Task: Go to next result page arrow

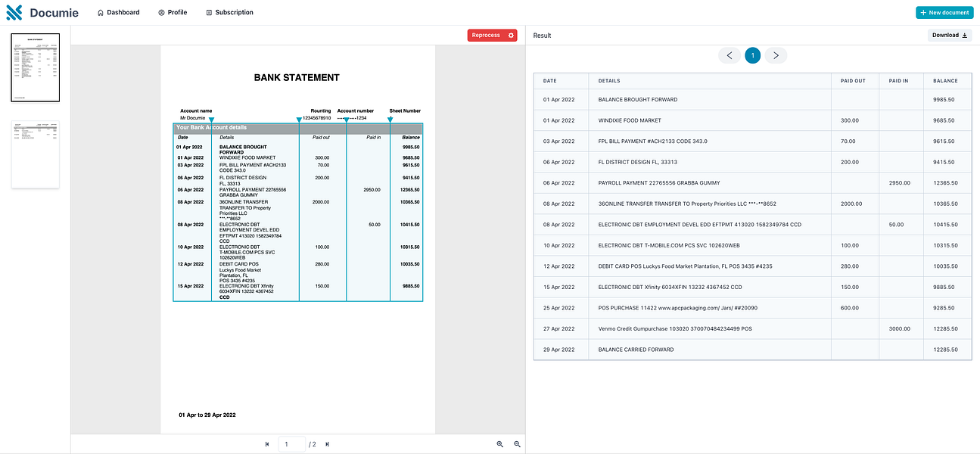Action: point(776,55)
